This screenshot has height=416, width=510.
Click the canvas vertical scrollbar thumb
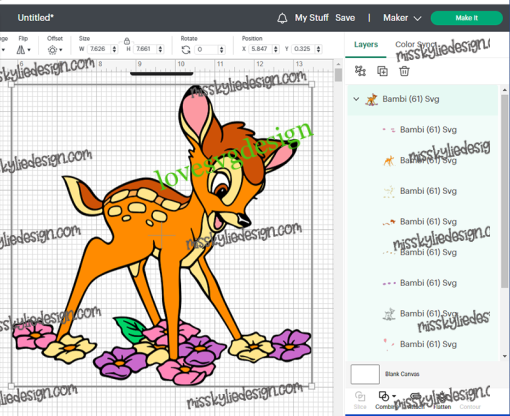[x=338, y=75]
